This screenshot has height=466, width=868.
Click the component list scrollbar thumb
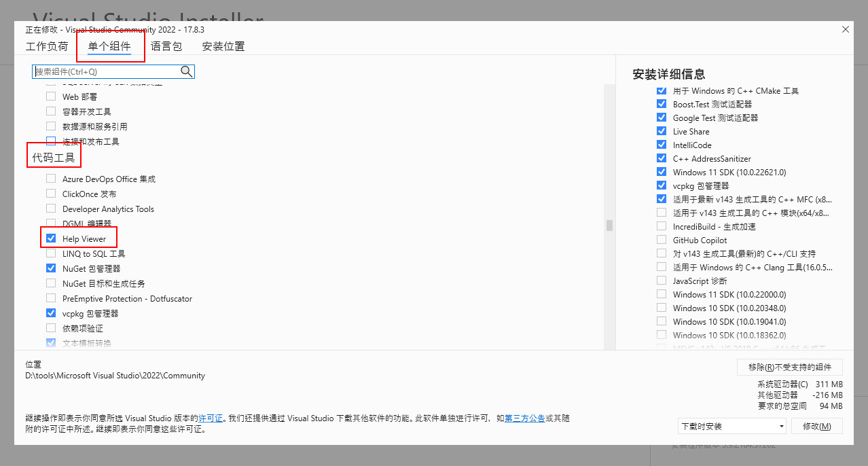point(609,226)
